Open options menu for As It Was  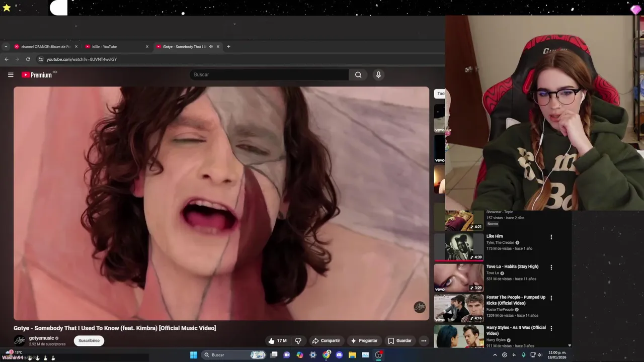point(551,328)
